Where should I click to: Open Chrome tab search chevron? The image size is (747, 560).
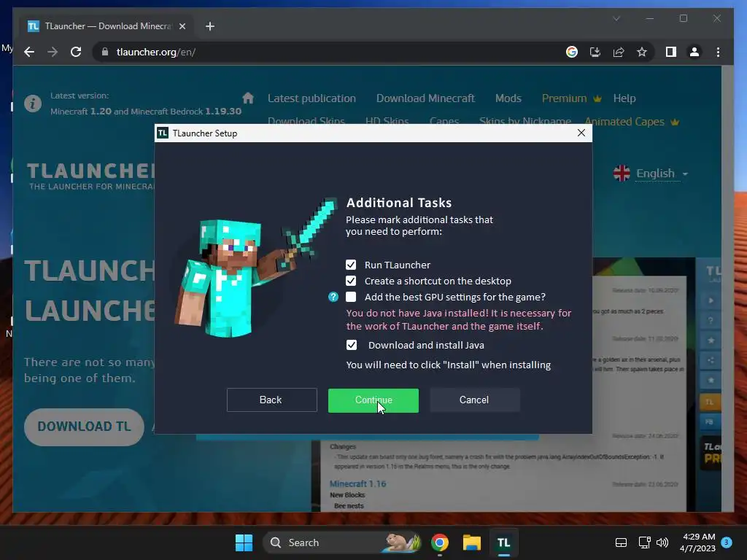[x=616, y=18]
